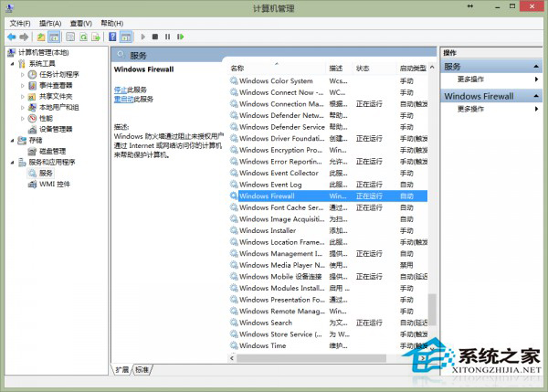Select 任务计划程序 in the tree
Image resolution: width=548 pixels, height=392 pixels.
coord(58,75)
